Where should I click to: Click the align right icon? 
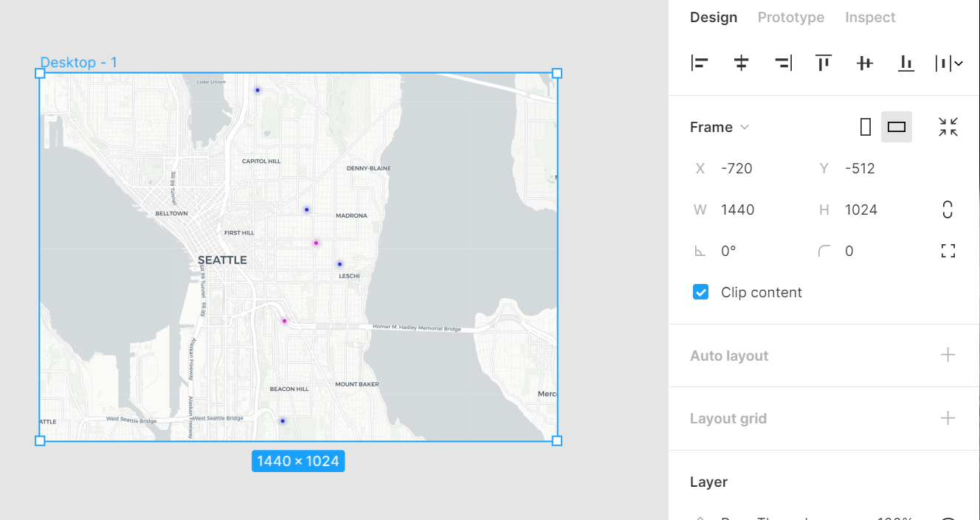[783, 63]
